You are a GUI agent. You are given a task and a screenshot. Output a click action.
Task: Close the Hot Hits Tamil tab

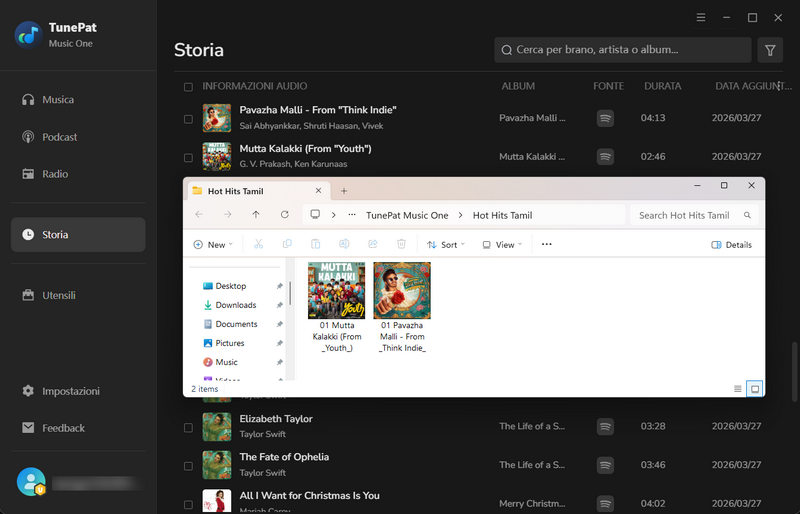pyautogui.click(x=318, y=190)
